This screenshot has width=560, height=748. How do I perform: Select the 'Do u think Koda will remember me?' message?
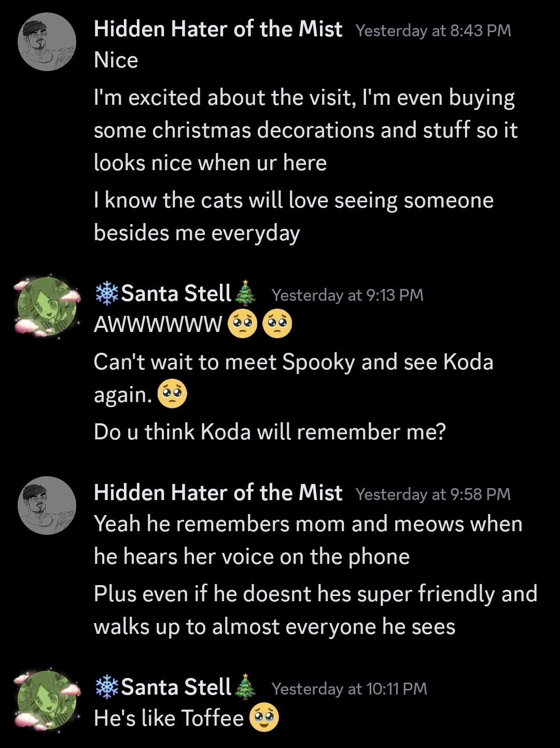tap(270, 432)
